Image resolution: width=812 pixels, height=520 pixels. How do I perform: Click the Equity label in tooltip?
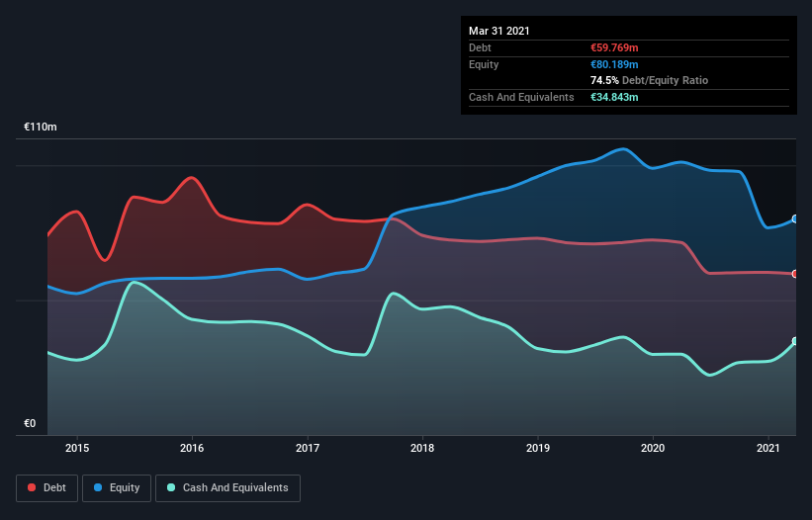[484, 64]
